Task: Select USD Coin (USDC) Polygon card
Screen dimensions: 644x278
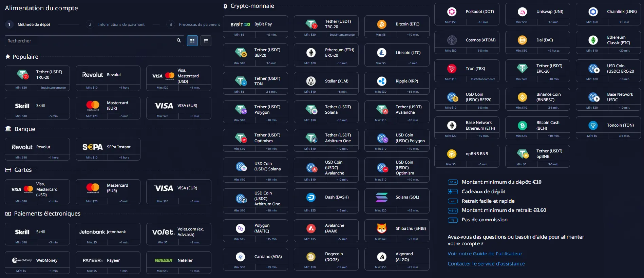Action: click(x=397, y=140)
